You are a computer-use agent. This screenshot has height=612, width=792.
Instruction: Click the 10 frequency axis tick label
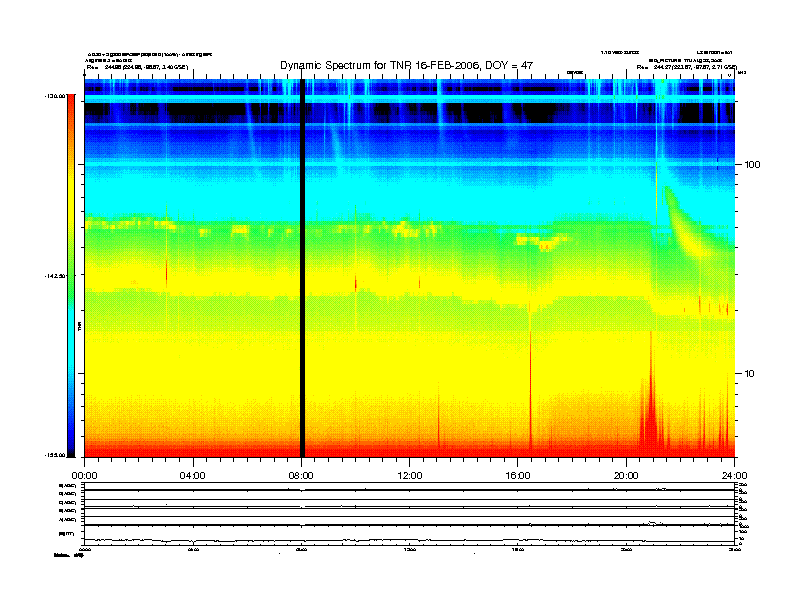(750, 374)
